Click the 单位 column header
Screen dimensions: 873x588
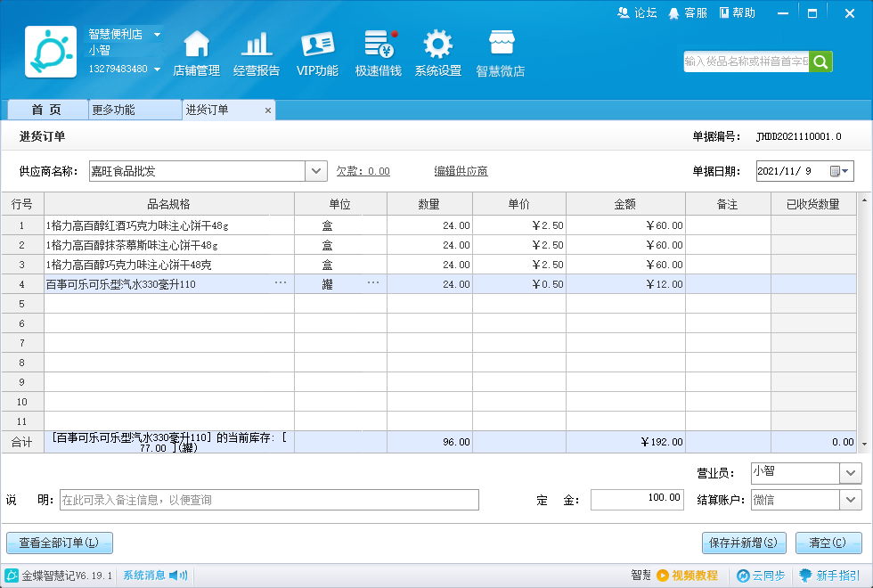[x=340, y=204]
